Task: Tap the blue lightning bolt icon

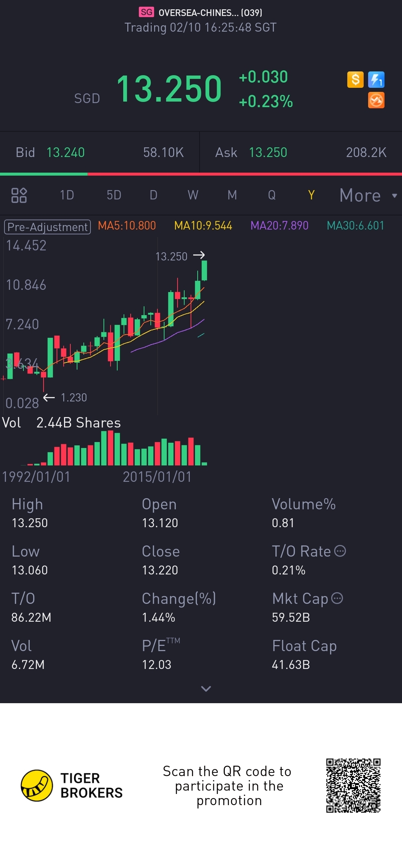Action: [x=376, y=80]
